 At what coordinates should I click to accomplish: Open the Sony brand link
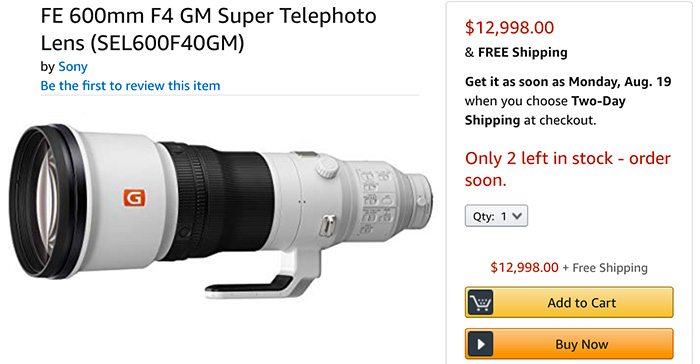coord(73,67)
